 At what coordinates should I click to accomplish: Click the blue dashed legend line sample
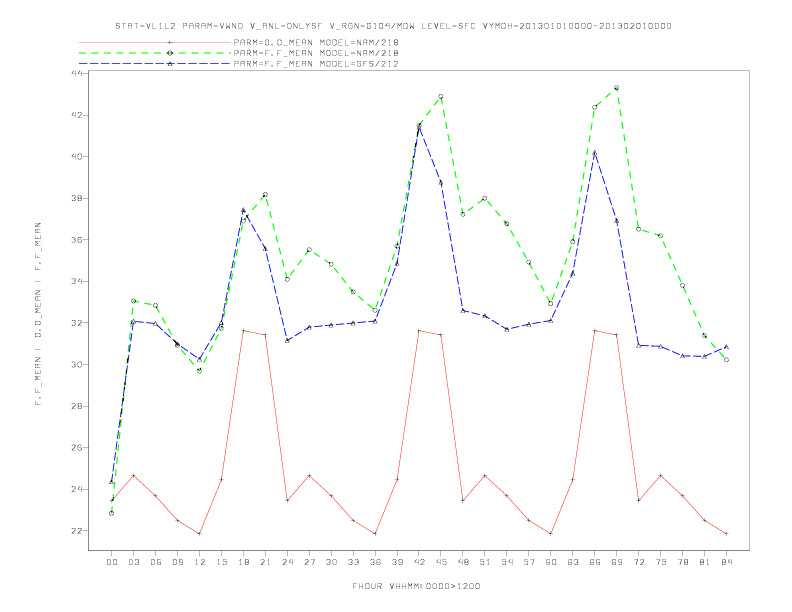[x=155, y=64]
